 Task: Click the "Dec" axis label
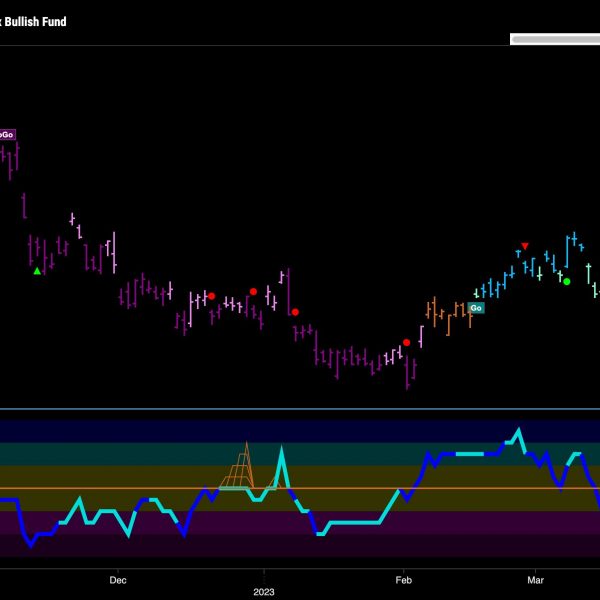118,580
